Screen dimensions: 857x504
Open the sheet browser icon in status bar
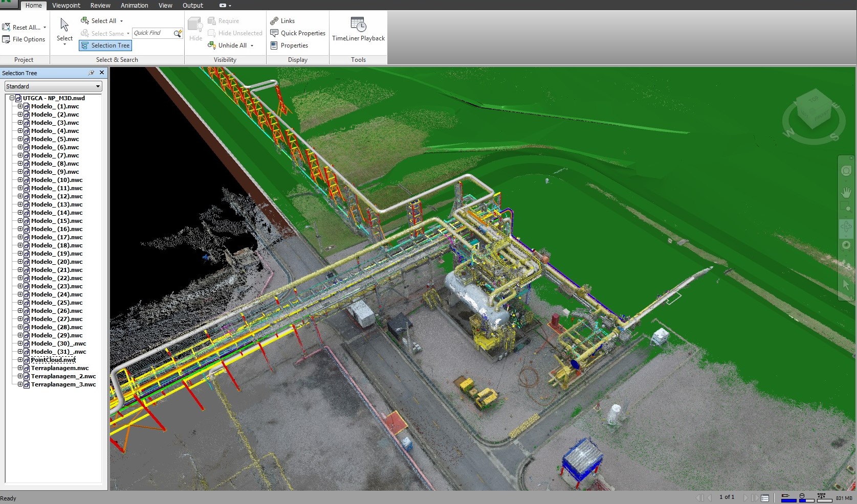765,497
